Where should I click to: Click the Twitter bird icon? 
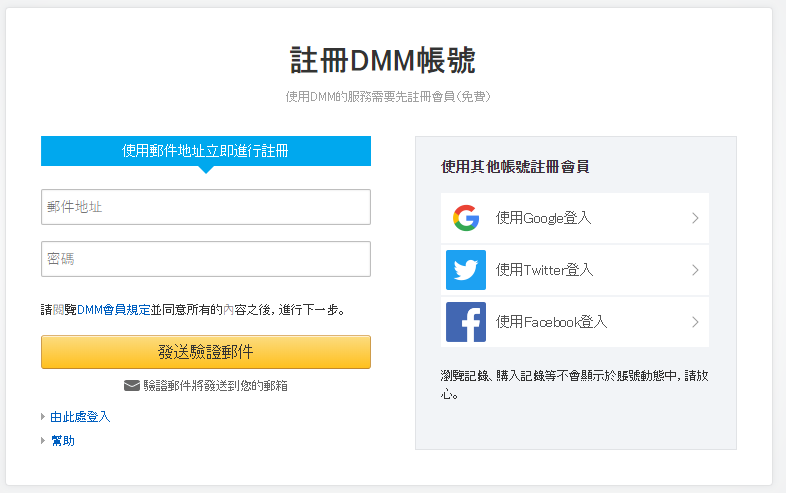click(x=466, y=270)
